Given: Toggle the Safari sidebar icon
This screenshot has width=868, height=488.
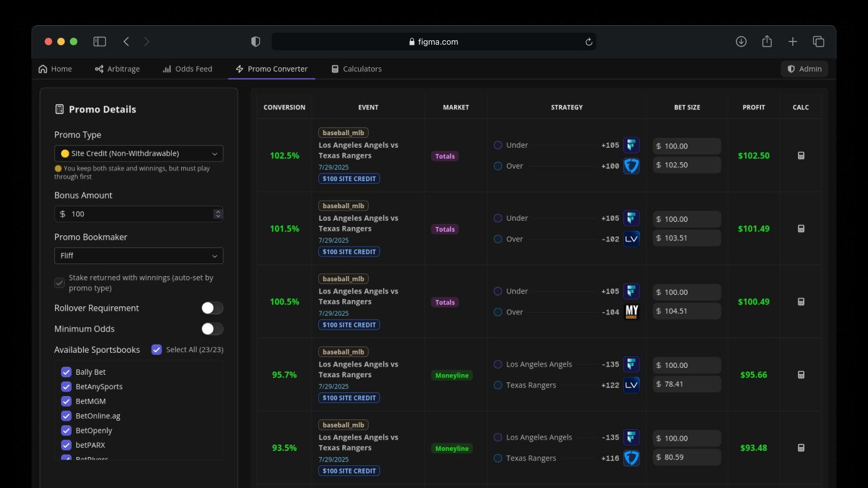Looking at the screenshot, I should tap(99, 42).
